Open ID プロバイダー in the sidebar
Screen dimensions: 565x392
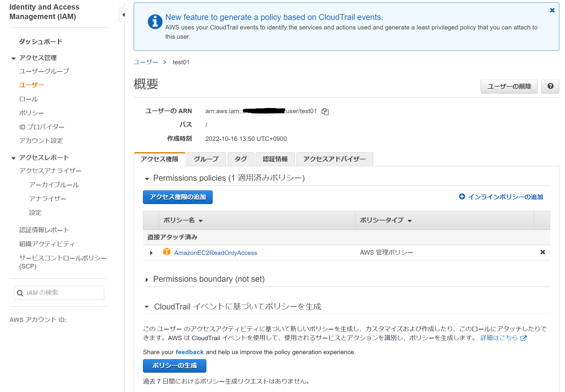pyautogui.click(x=42, y=127)
